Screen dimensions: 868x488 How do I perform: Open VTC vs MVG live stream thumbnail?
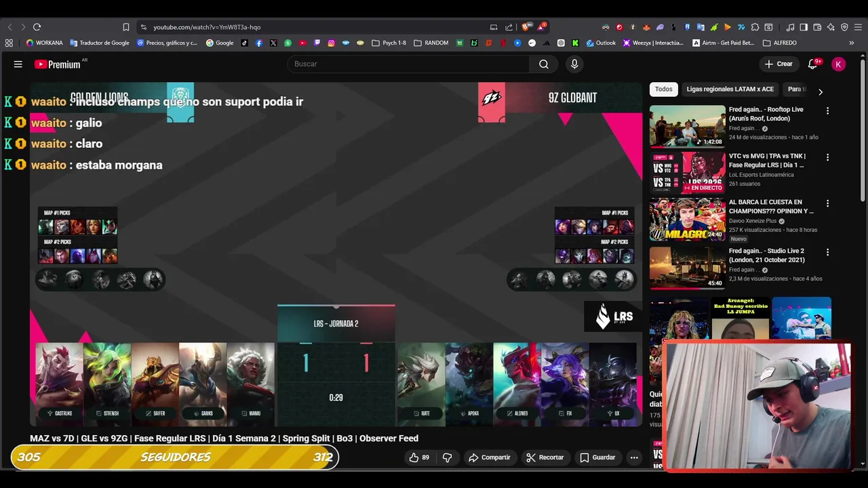[x=687, y=172]
